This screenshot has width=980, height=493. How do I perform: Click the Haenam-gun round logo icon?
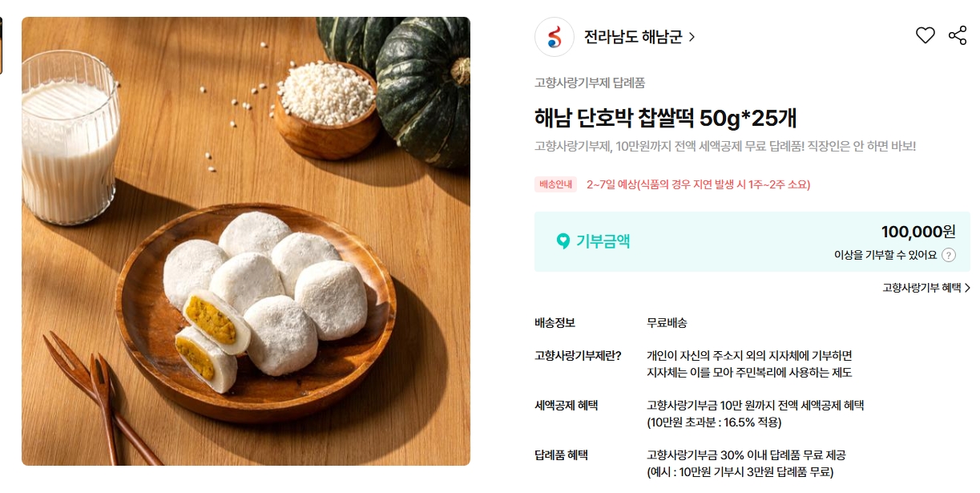coord(555,37)
